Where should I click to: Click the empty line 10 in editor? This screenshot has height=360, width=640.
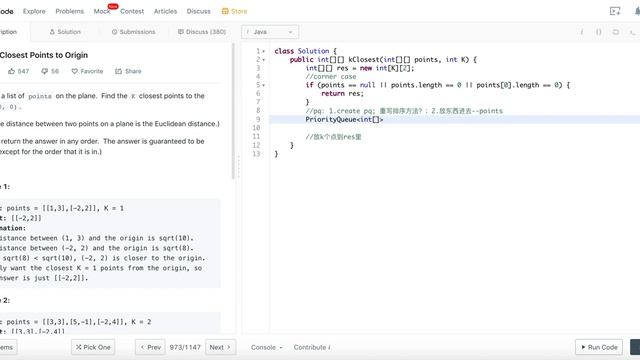pos(454,128)
